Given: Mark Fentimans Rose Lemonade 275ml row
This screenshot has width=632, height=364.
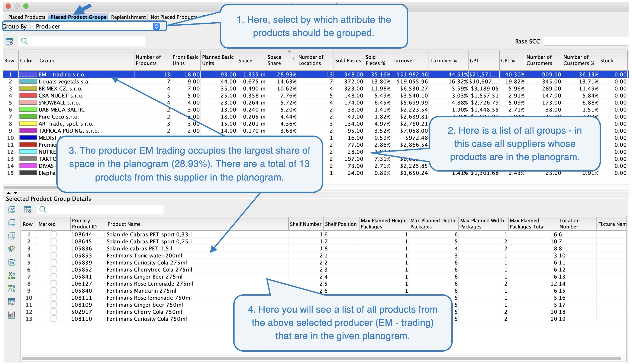Looking at the screenshot, I should pos(53,284).
